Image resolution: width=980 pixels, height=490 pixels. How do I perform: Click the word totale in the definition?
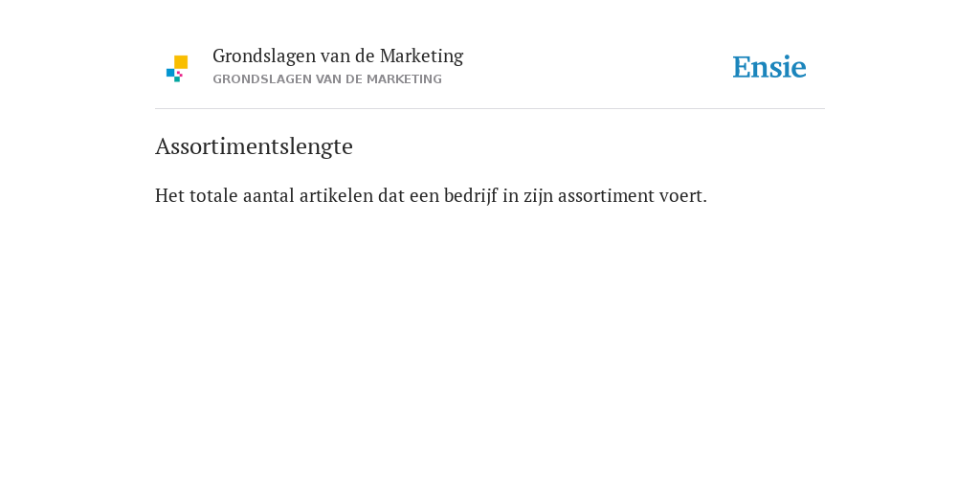pos(213,195)
